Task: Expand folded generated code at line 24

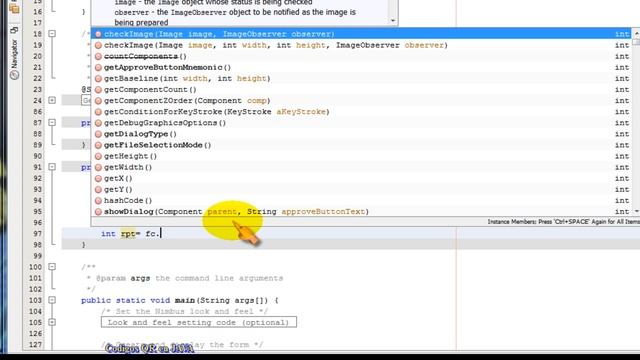Action: click(52, 100)
